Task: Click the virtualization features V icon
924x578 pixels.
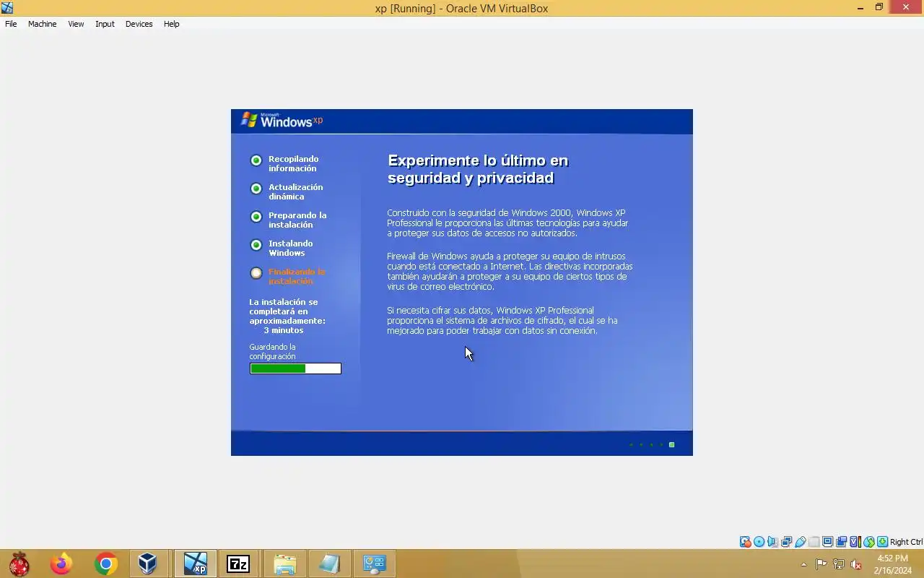Action: click(855, 542)
